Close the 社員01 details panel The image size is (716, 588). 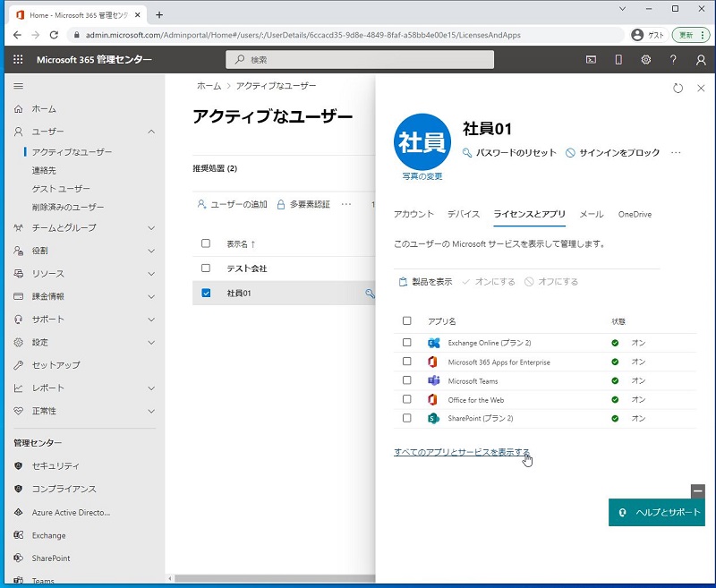[701, 88]
